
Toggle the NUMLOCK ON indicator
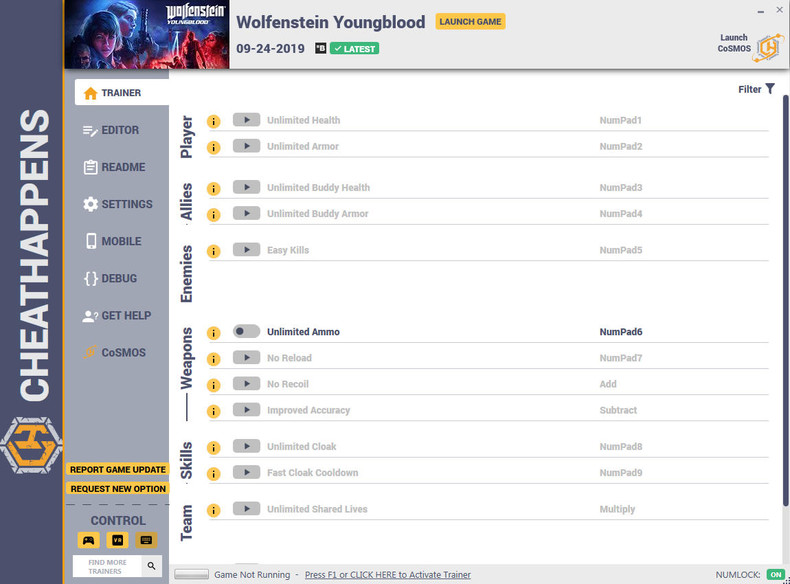click(x=775, y=575)
